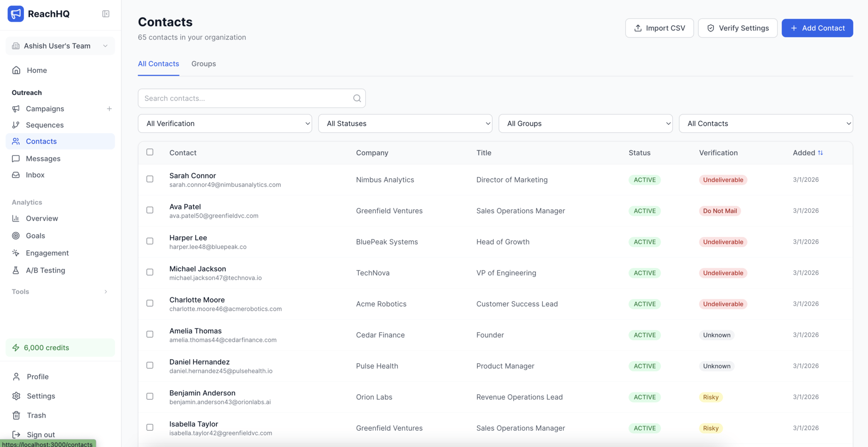Open the A/B Testing flask icon

pyautogui.click(x=16, y=270)
